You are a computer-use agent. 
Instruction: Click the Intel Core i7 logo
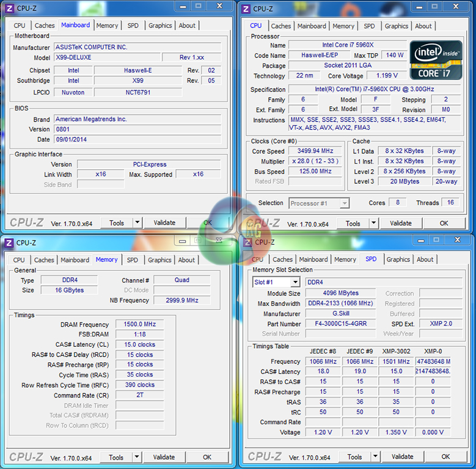(x=436, y=60)
